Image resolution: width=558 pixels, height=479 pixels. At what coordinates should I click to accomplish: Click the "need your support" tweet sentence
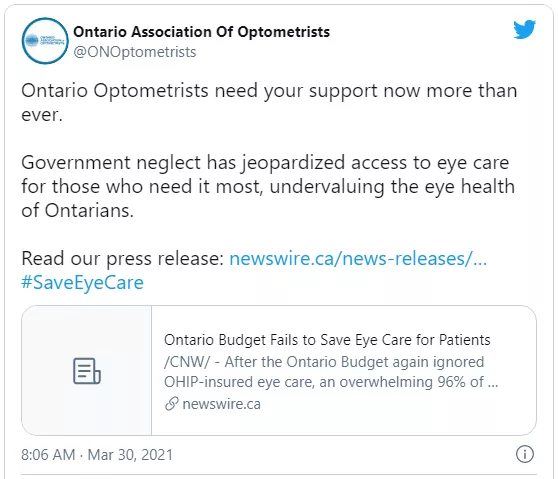(x=269, y=102)
